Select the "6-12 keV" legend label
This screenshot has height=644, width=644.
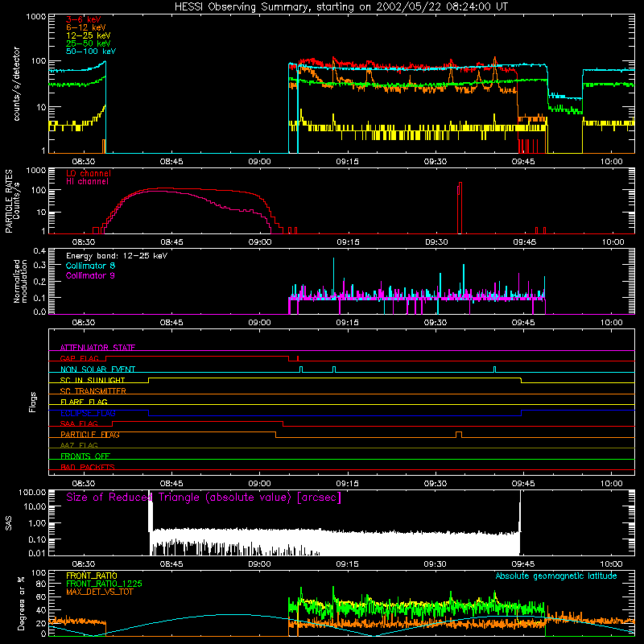pyautogui.click(x=86, y=27)
